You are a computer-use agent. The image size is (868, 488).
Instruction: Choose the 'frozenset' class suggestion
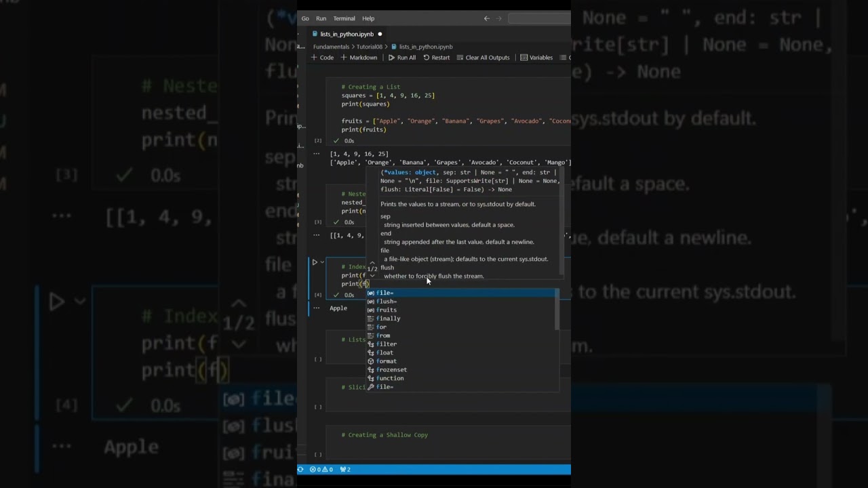pyautogui.click(x=462, y=370)
